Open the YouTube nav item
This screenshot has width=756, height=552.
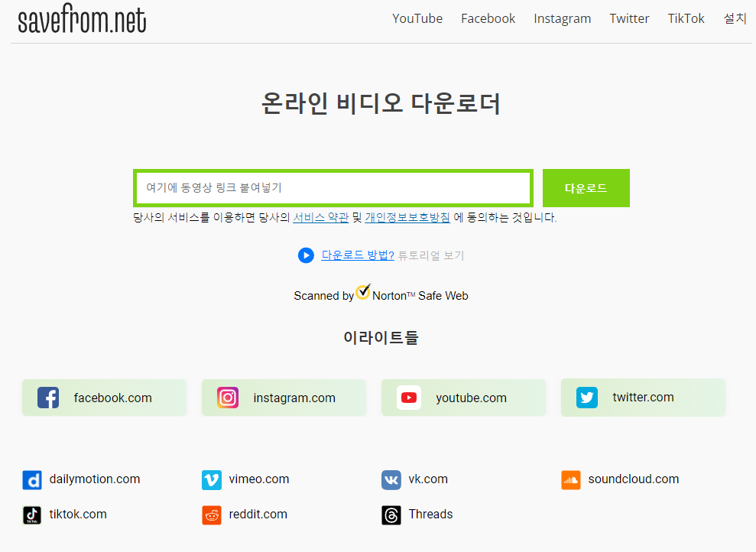pyautogui.click(x=417, y=19)
